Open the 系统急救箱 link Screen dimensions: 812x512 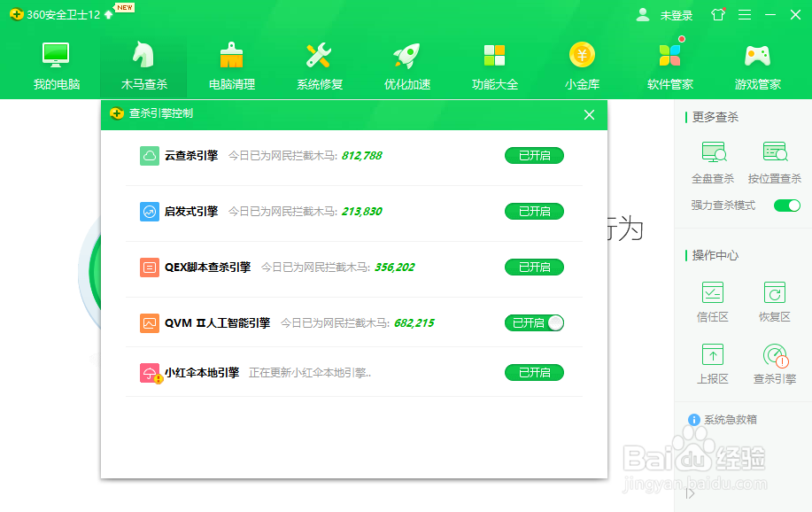[731, 420]
